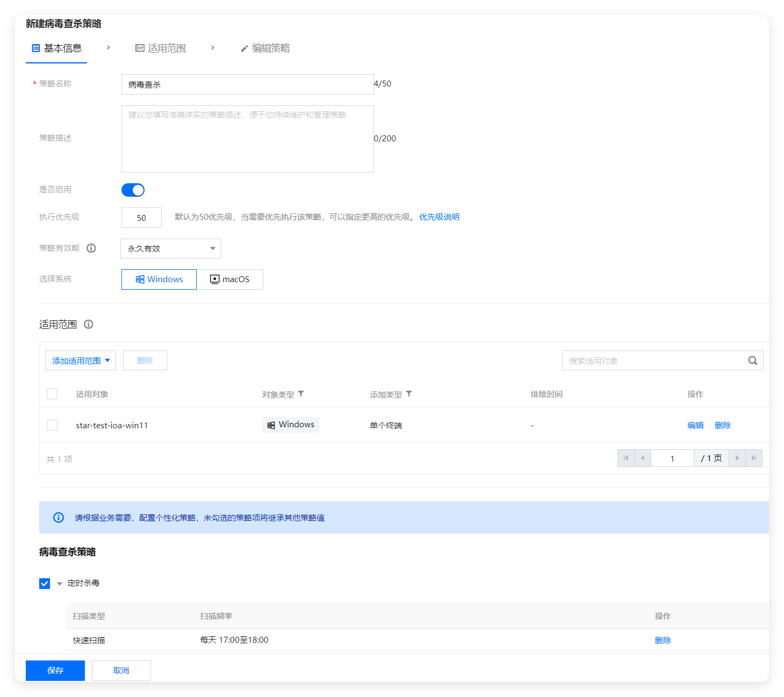Viewport: 784px width, 697px height.
Task: Uncheck the 定时杀毒 checkbox
Action: [45, 584]
